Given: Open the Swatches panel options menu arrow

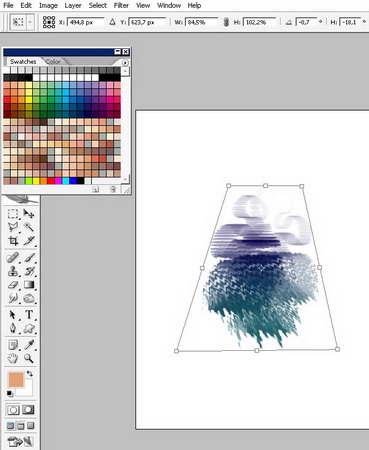Looking at the screenshot, I should (125, 62).
